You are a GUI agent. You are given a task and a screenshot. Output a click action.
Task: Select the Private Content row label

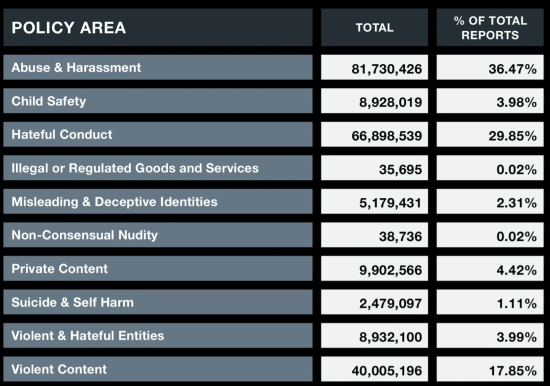pos(158,268)
